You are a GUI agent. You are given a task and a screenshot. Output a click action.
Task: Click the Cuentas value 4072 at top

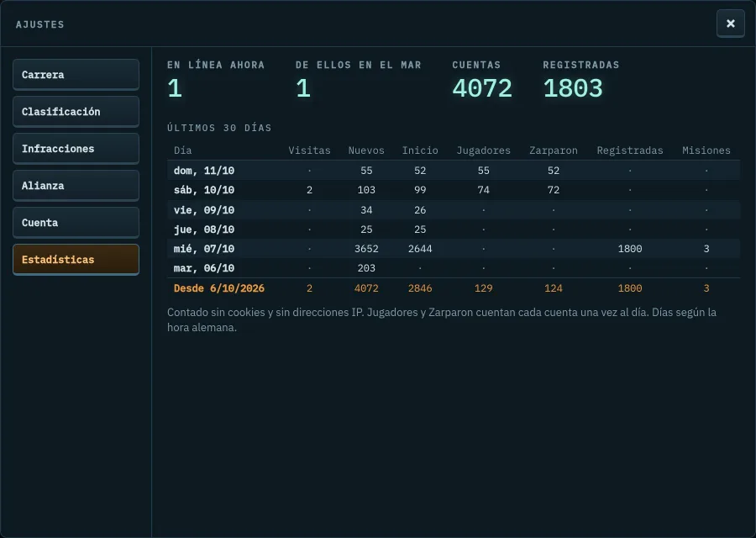pyautogui.click(x=482, y=88)
